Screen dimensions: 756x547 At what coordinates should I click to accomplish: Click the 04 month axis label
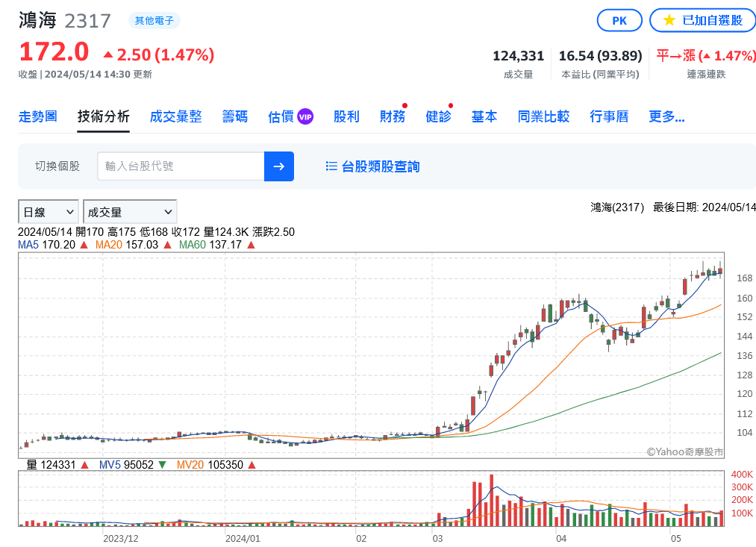(x=561, y=539)
